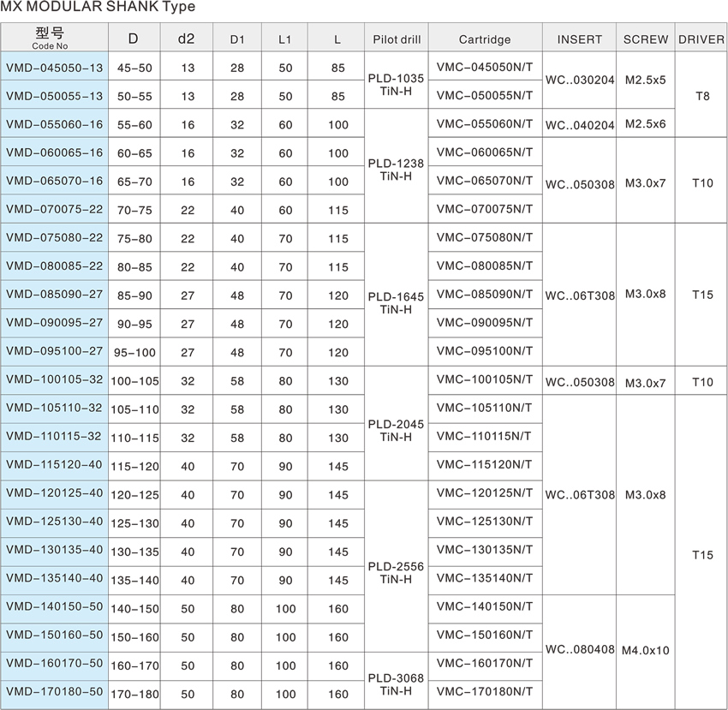Click code cell VMD-100105-32

click(x=54, y=380)
